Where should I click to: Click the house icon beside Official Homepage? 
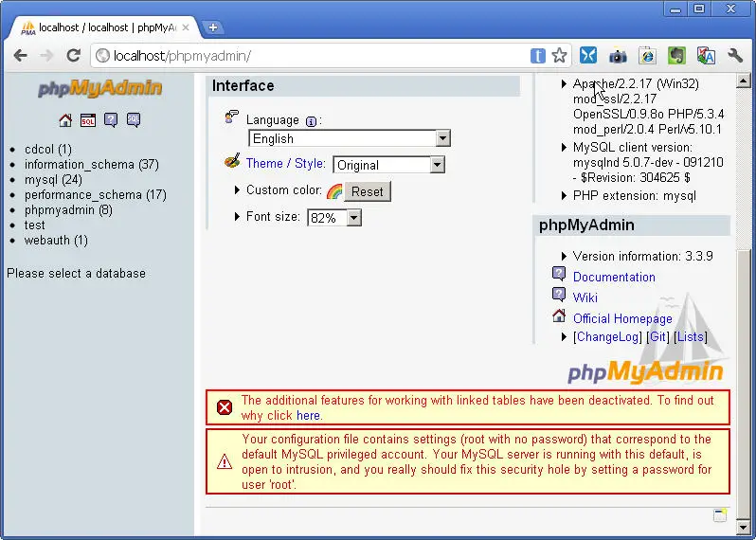click(559, 315)
